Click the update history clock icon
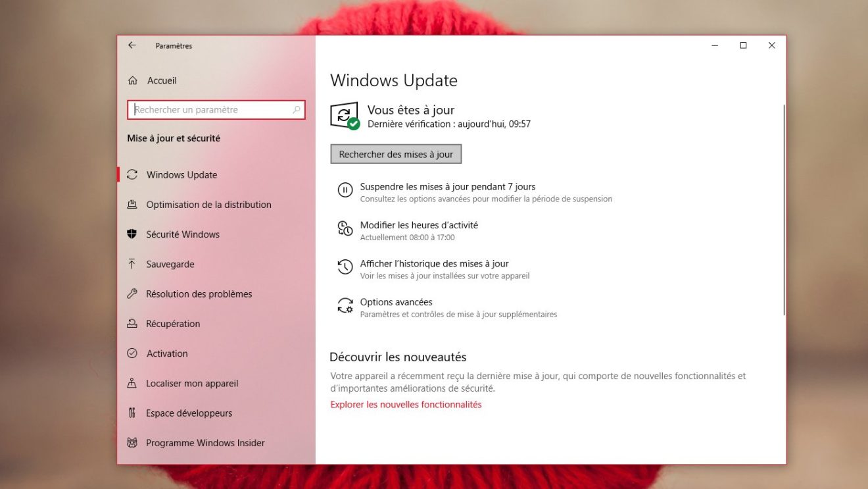The height and width of the screenshot is (489, 868). [345, 267]
